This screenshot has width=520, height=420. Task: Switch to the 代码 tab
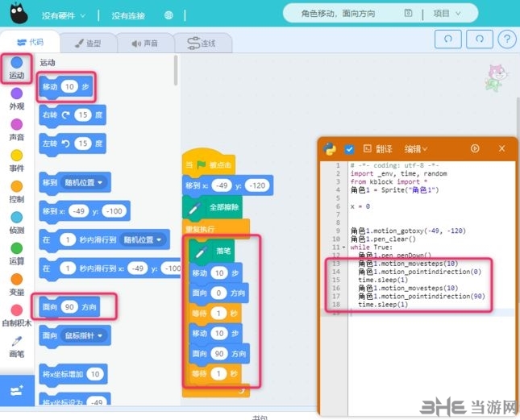[x=30, y=42]
